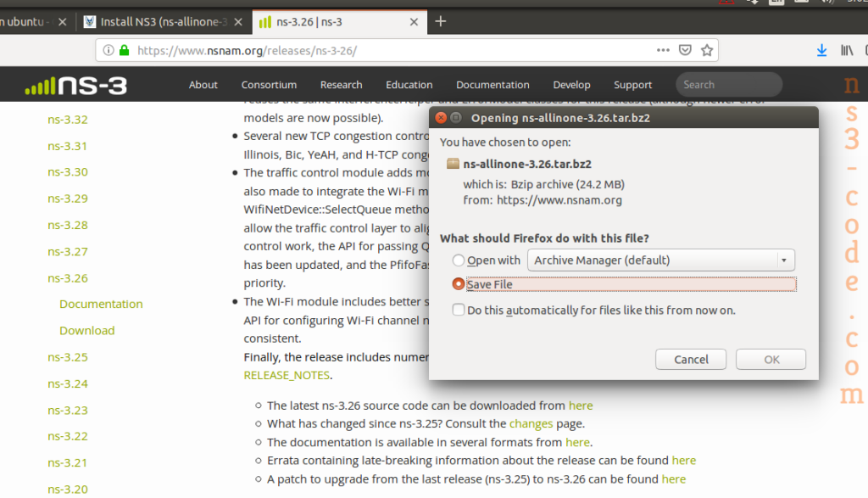Open the downloads arrow in toolbar
Viewport: 868px width, 498px height.
[x=821, y=50]
